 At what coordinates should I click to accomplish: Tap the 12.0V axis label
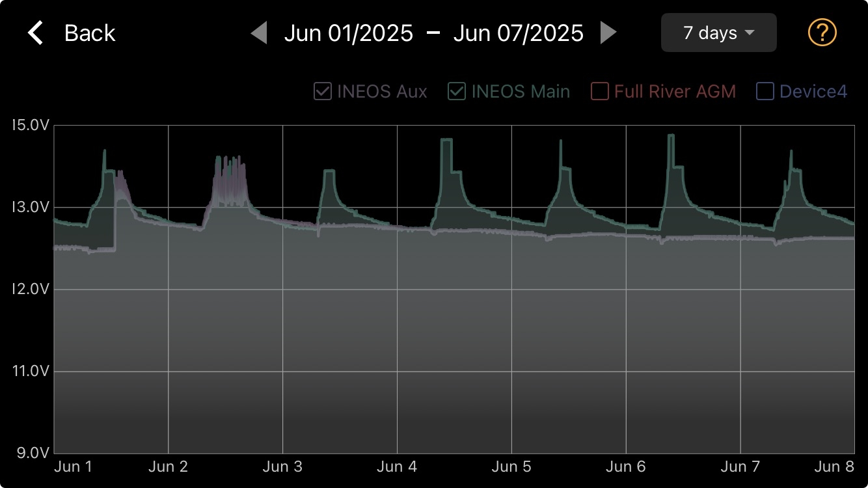(x=30, y=289)
